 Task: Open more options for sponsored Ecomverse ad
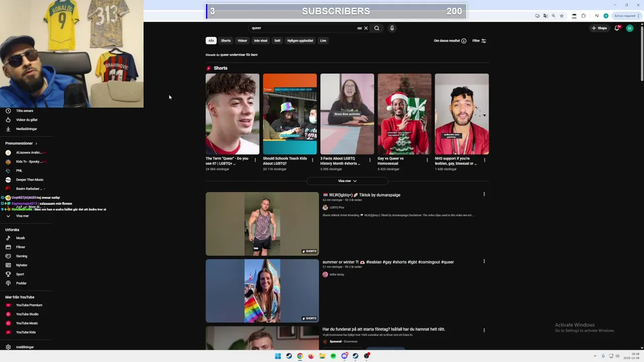[484, 330]
